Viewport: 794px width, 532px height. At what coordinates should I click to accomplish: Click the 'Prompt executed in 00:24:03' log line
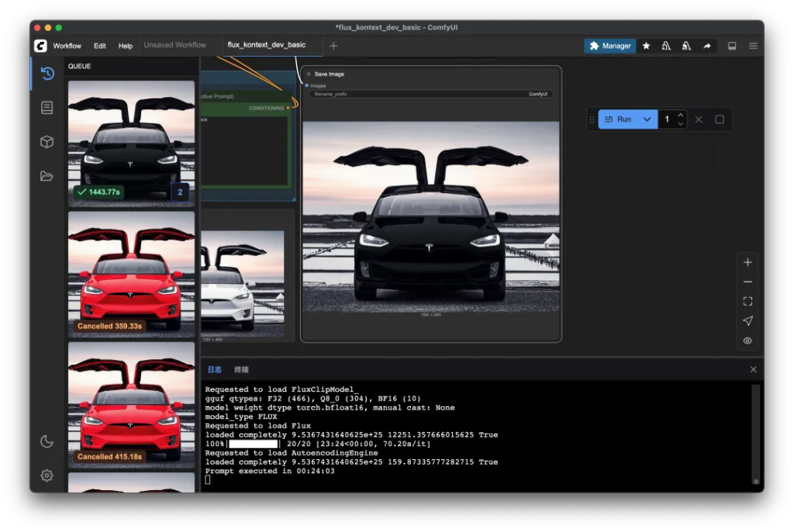270,471
